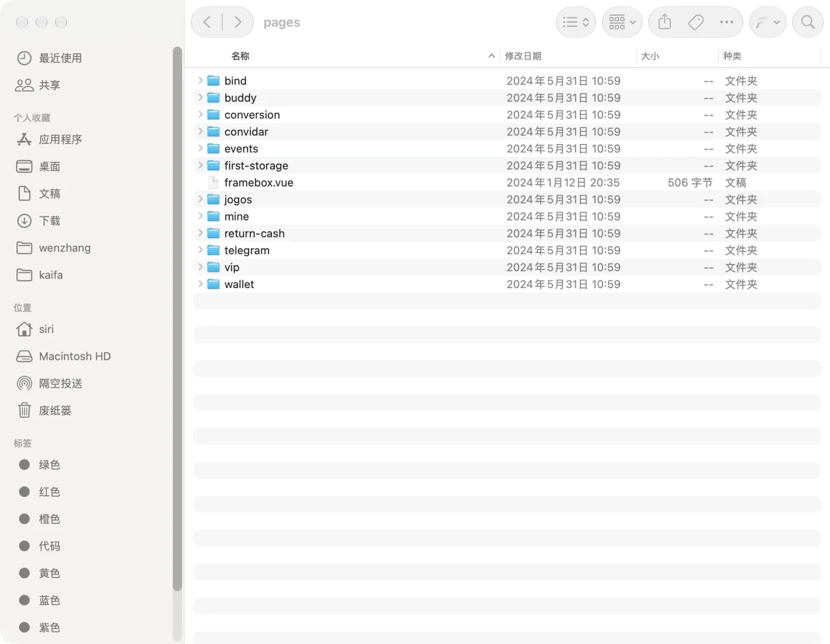Go back with the left arrow
This screenshot has height=644, width=830.
[207, 23]
